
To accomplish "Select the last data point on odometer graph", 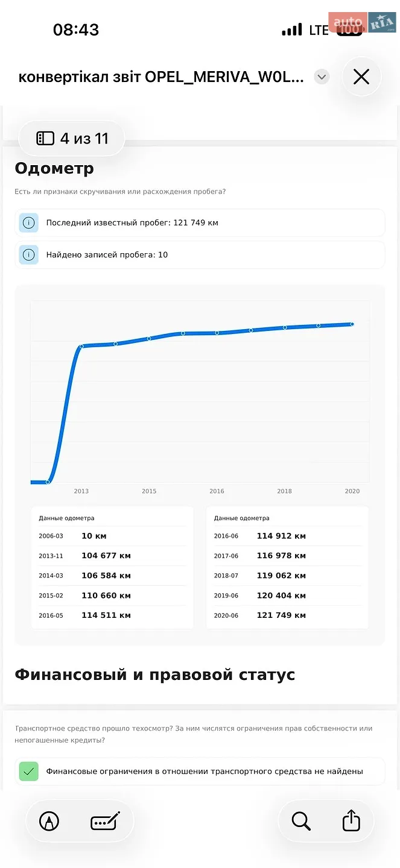I will click(x=352, y=324).
